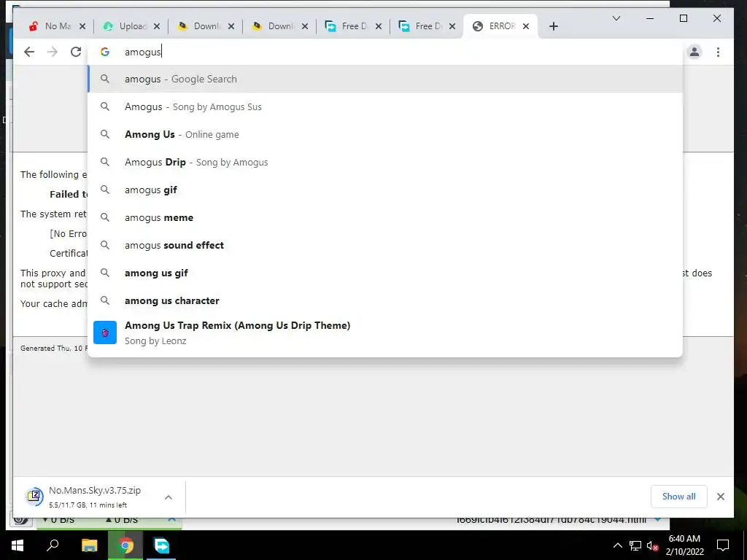Choose 'among us gif' suggestion
The height and width of the screenshot is (560, 747).
click(x=385, y=273)
